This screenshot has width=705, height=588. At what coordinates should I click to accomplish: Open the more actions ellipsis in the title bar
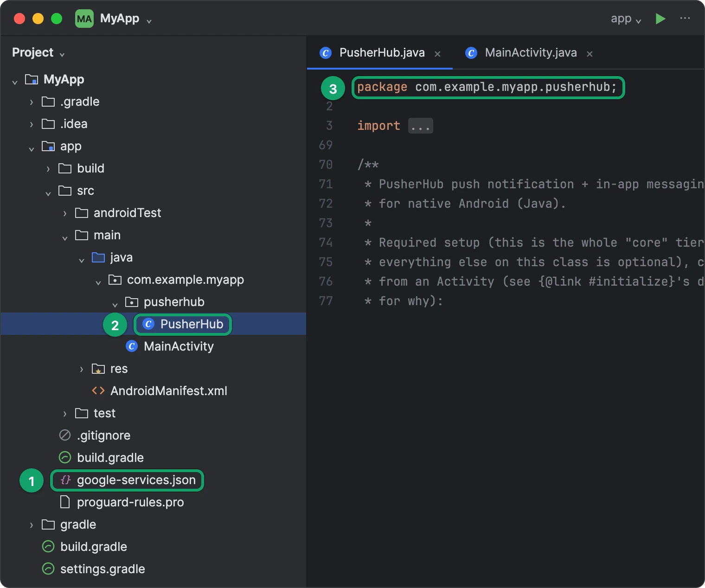685,19
